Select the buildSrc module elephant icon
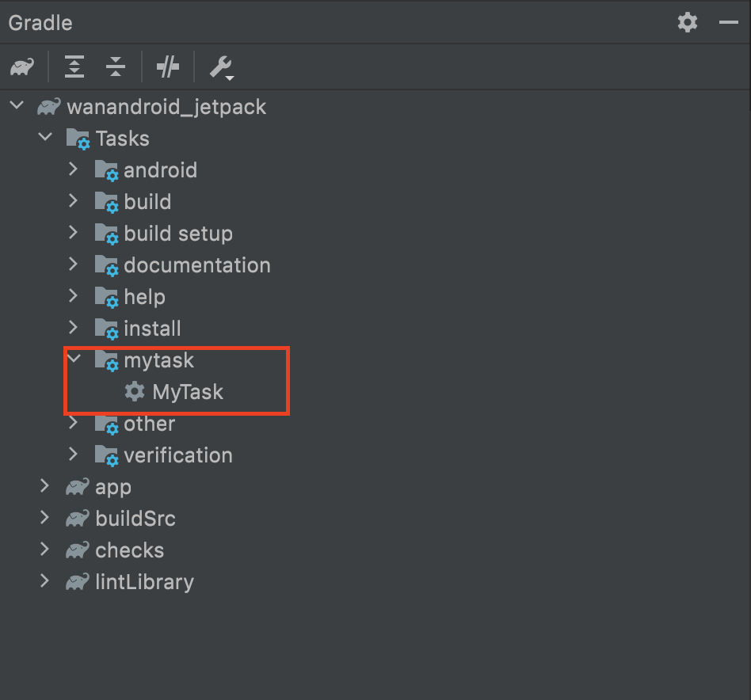 (77, 519)
